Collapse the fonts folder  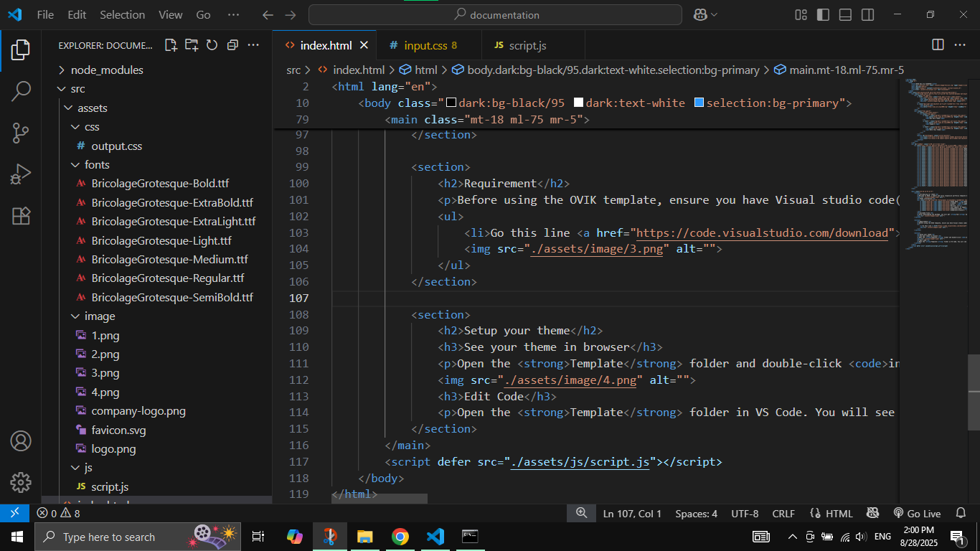click(x=96, y=164)
